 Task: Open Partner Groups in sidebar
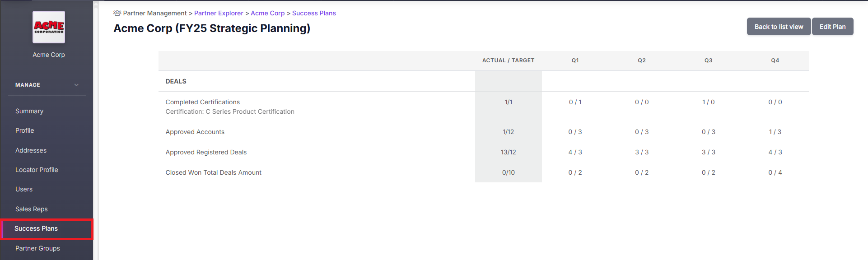pyautogui.click(x=37, y=248)
